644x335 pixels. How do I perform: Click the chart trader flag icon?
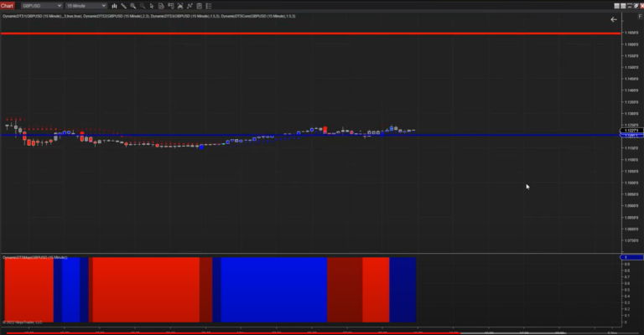(x=170, y=6)
